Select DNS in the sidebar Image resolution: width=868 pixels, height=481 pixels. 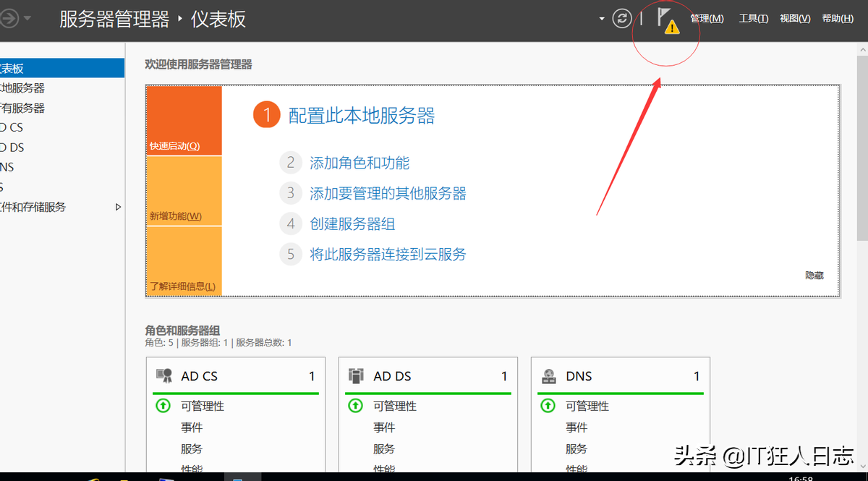tap(62, 167)
